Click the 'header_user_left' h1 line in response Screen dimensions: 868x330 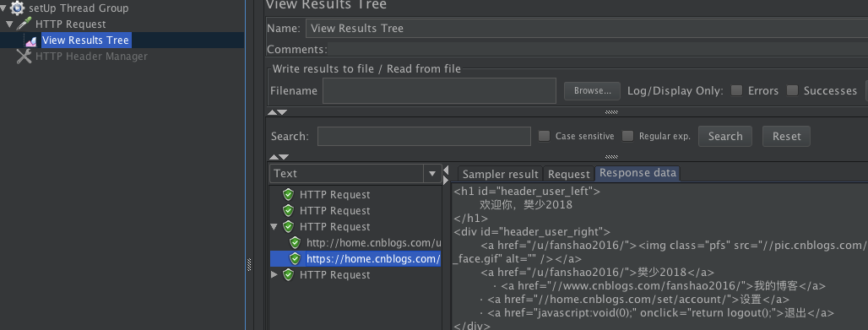[527, 192]
